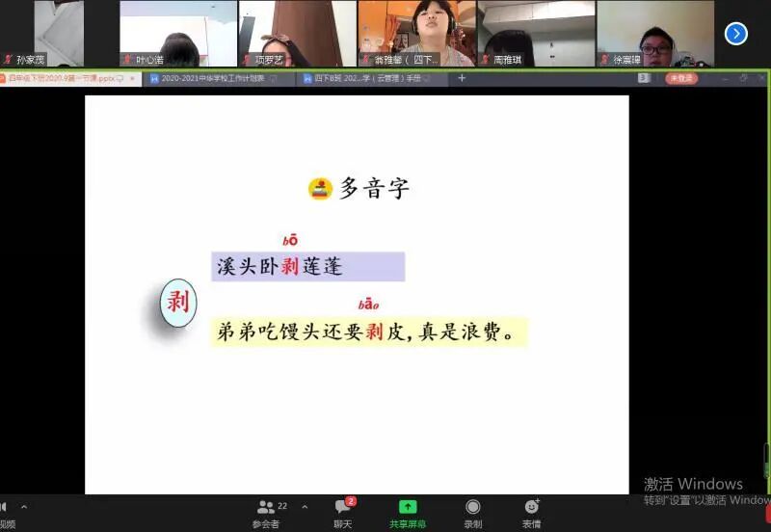Switch to the 2020.9第一节课.pptx tab
Screen dimensions: 771x532
click(64, 78)
